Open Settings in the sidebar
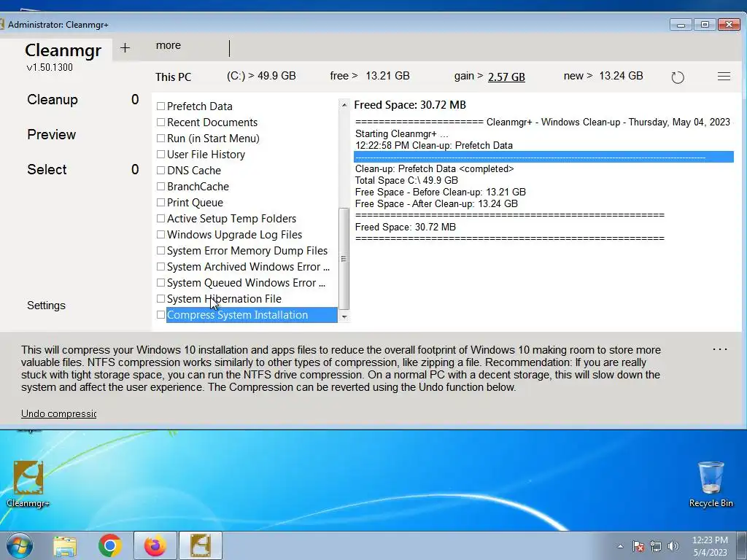 click(x=46, y=306)
